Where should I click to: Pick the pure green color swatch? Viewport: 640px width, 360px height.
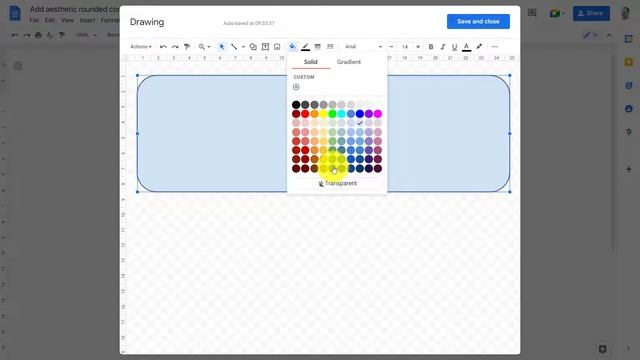coord(332,113)
